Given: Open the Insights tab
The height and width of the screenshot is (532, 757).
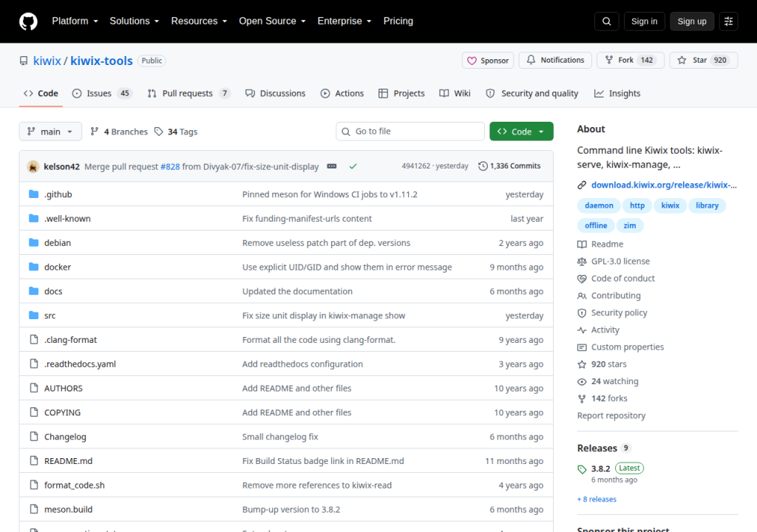Looking at the screenshot, I should tap(617, 93).
